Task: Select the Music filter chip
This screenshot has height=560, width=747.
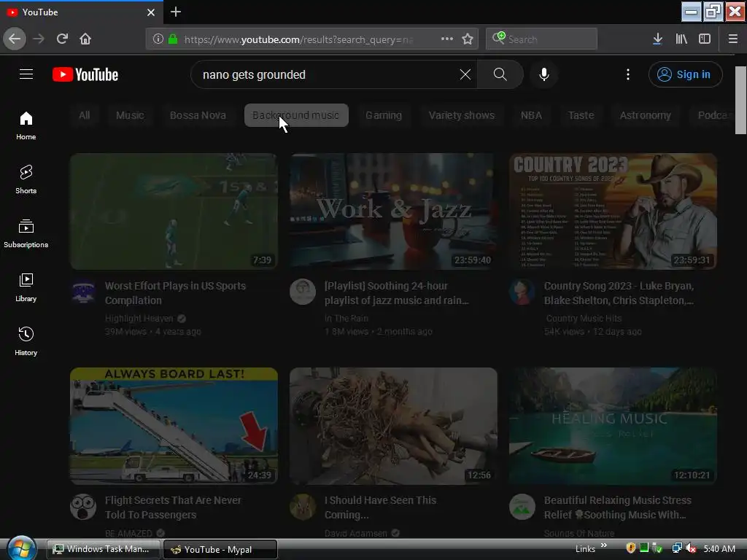Action: tap(130, 115)
